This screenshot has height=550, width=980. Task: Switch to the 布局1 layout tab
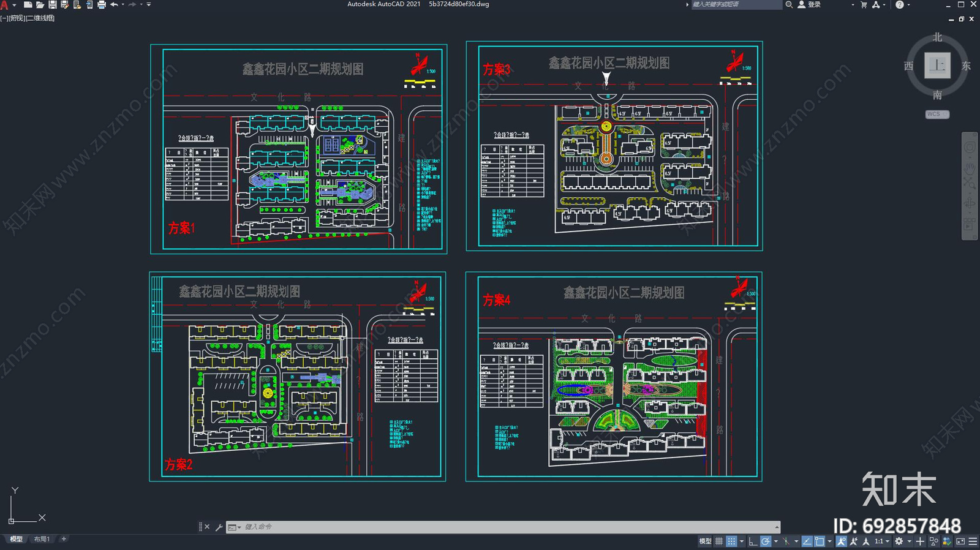(x=42, y=539)
